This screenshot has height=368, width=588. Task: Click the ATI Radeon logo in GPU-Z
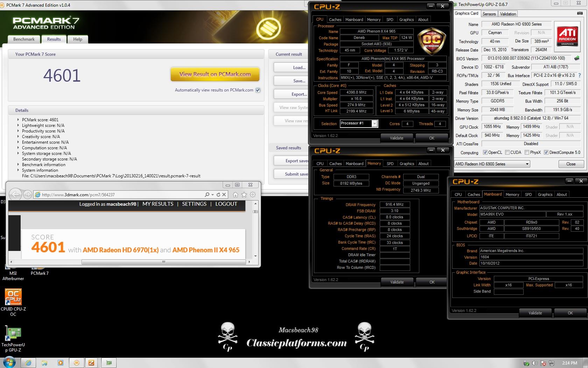[567, 36]
